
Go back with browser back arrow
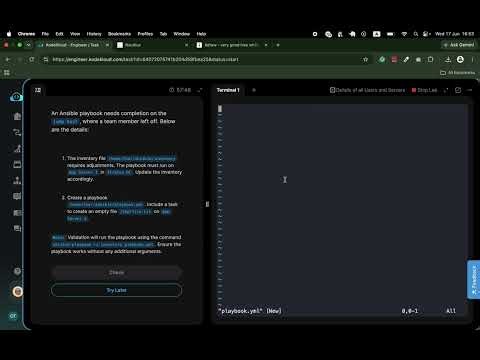[8, 59]
